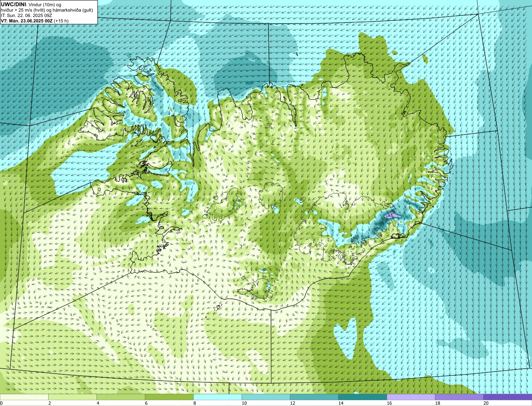
Task: Click the "20" label on the color scale
Action: tap(486, 403)
